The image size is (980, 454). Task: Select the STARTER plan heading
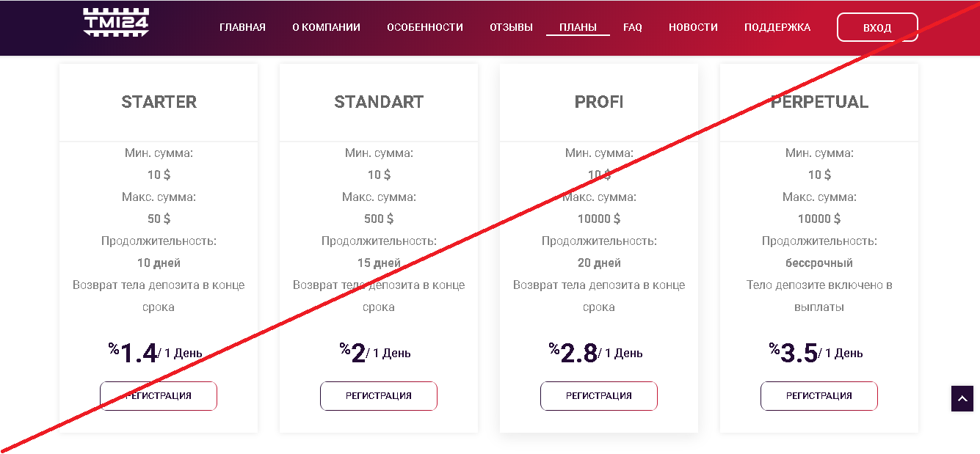point(159,102)
